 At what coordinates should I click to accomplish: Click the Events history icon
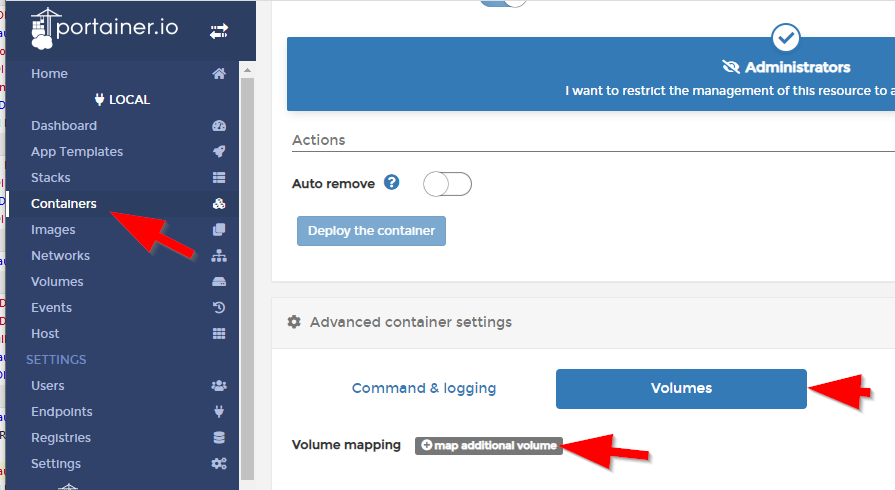pos(219,308)
